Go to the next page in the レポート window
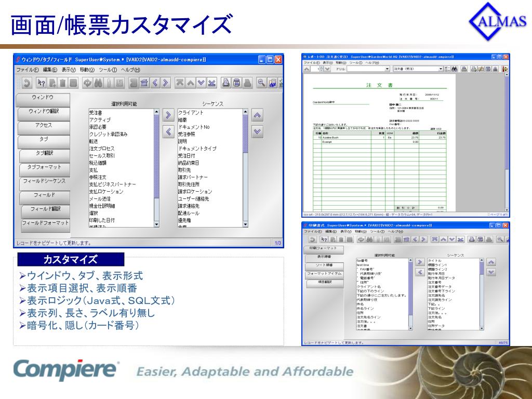 coord(327,69)
